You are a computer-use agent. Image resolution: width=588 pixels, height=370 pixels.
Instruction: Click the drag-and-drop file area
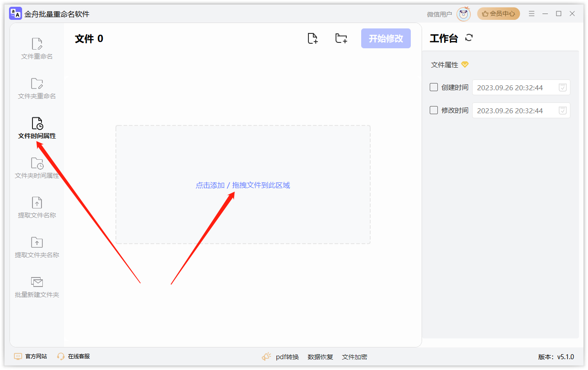pos(243,185)
